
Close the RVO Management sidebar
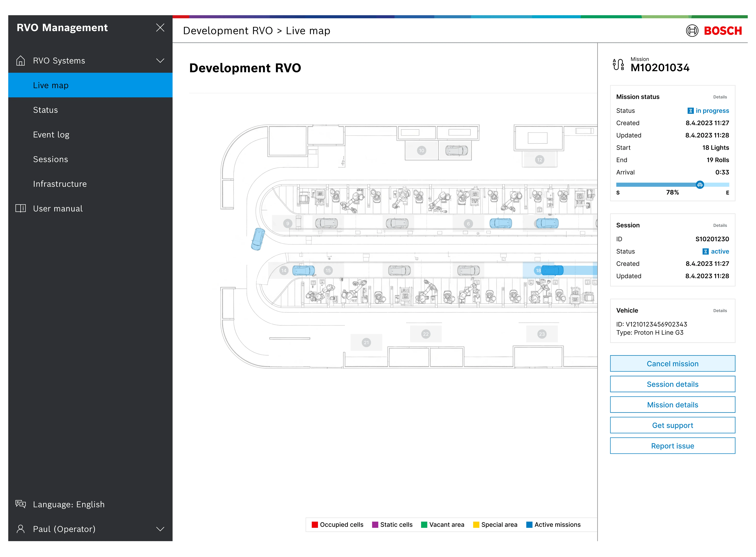(160, 28)
